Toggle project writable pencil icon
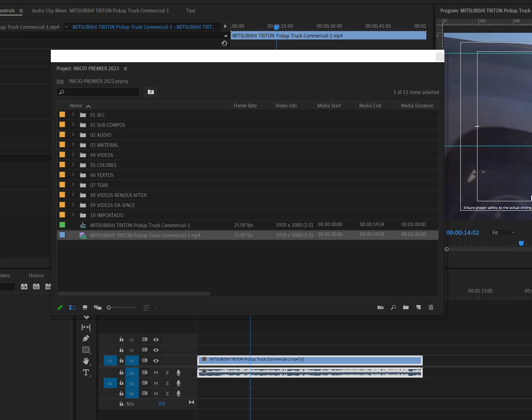The image size is (532, 420). click(x=60, y=308)
